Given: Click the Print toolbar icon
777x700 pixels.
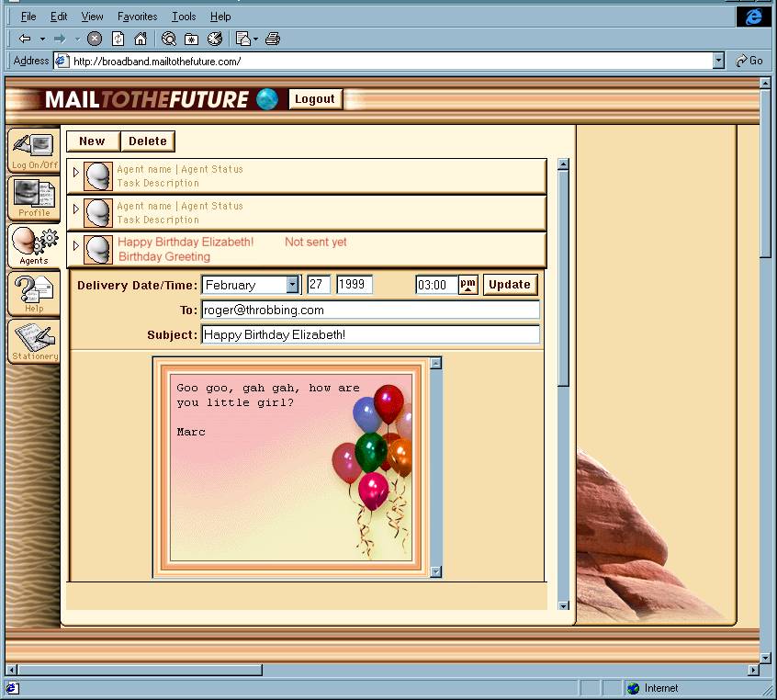Looking at the screenshot, I should [x=273, y=39].
